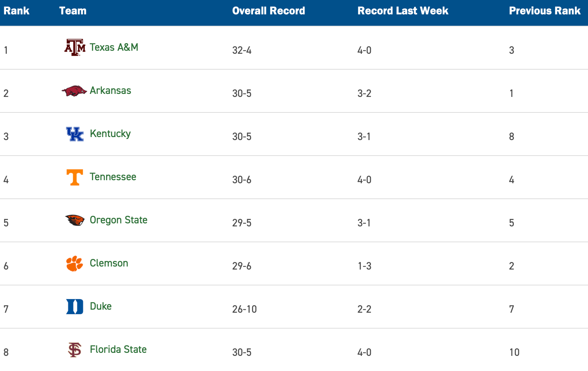Click the Overall Record column header
Viewport: 588px width, 371px height.
[269, 11]
